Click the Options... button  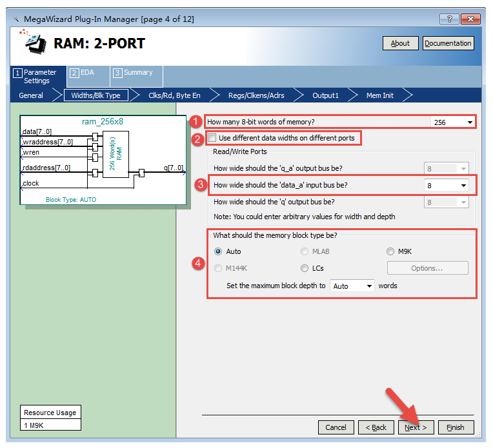pyautogui.click(x=428, y=268)
